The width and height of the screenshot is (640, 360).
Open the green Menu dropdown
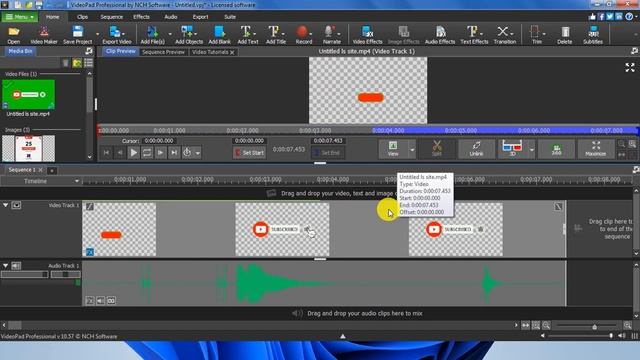pyautogui.click(x=20, y=17)
